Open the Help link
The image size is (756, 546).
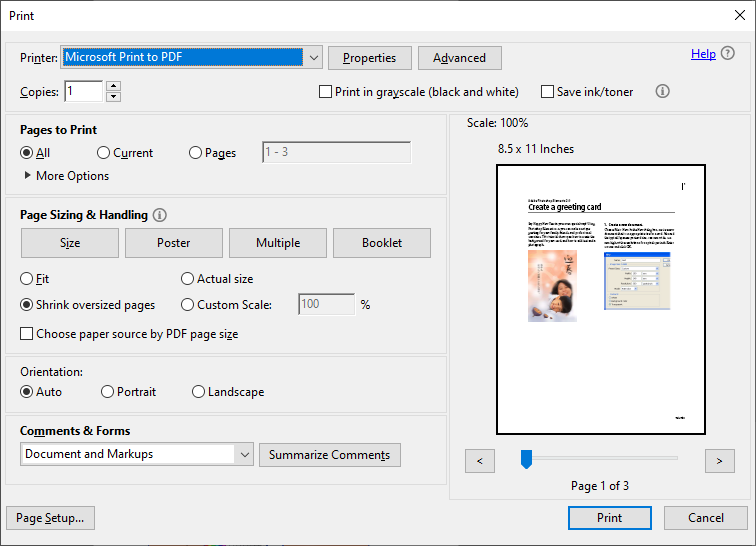point(703,54)
